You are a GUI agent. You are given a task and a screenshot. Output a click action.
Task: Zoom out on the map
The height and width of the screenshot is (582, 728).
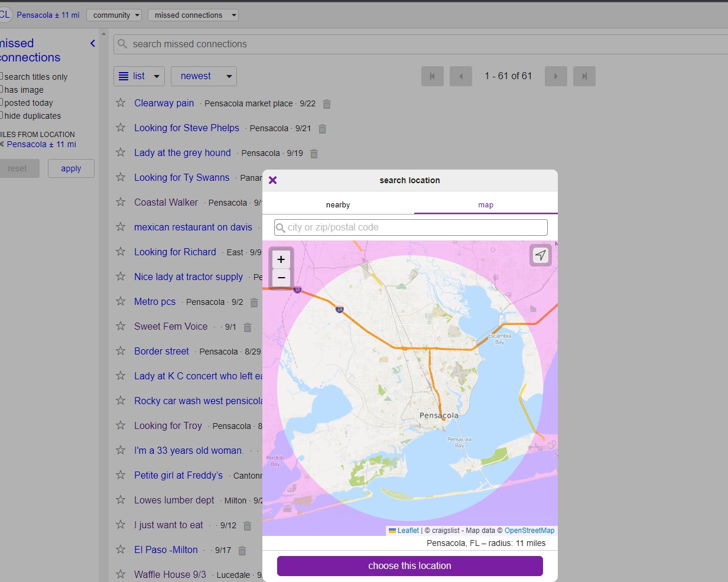coord(281,278)
